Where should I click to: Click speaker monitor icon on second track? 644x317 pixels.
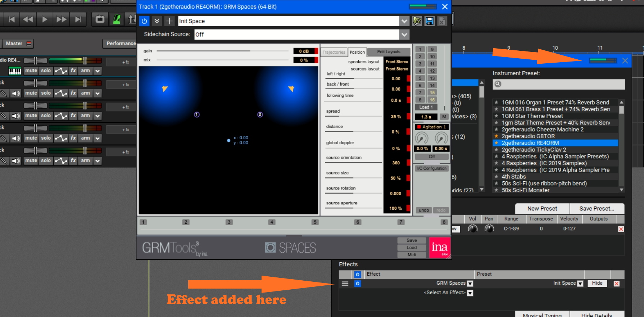click(x=16, y=93)
